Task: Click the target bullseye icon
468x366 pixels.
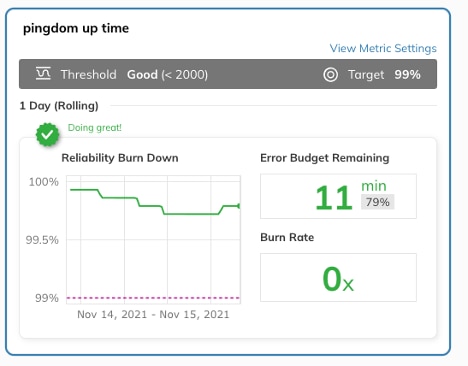Action: [x=330, y=74]
